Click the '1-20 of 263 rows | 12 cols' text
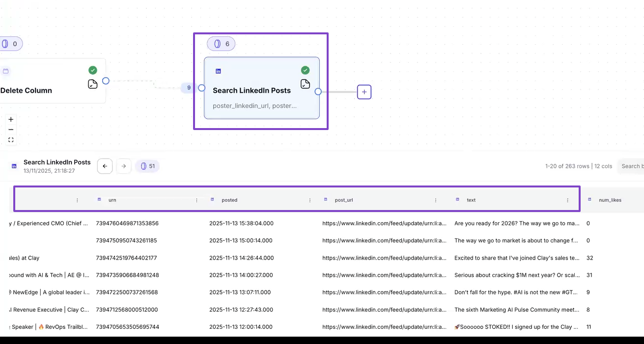644x344 pixels. (579, 166)
